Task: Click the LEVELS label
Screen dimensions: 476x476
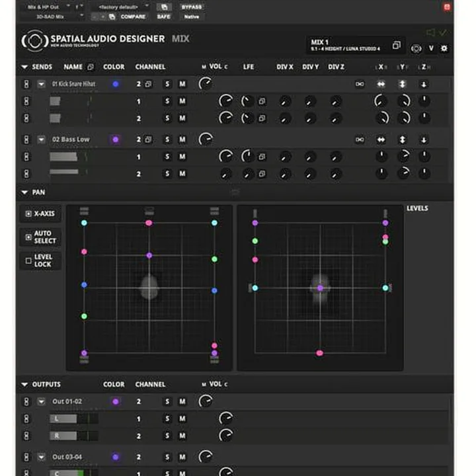Action: pos(417,208)
